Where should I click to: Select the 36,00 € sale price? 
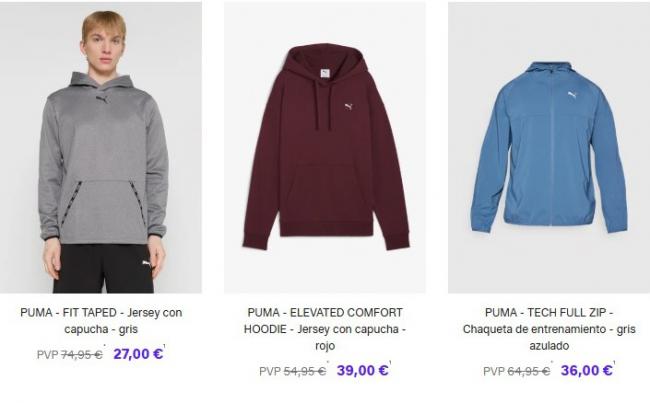pyautogui.click(x=586, y=370)
